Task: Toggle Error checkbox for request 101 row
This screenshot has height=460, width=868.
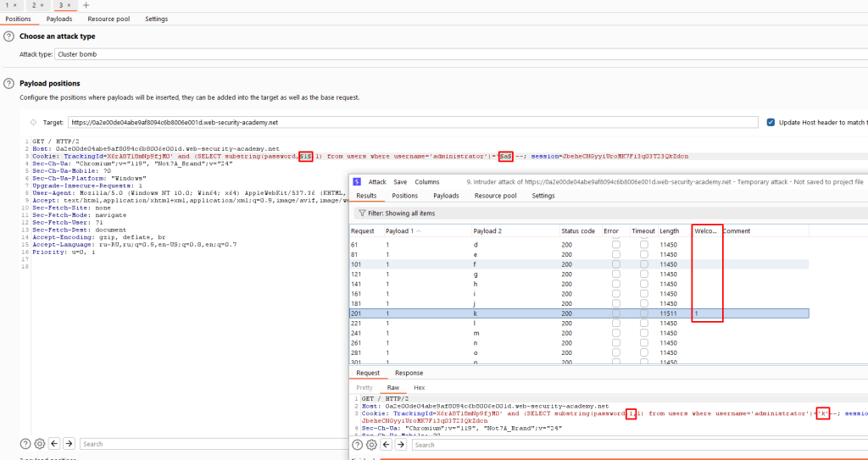Action: pyautogui.click(x=615, y=264)
